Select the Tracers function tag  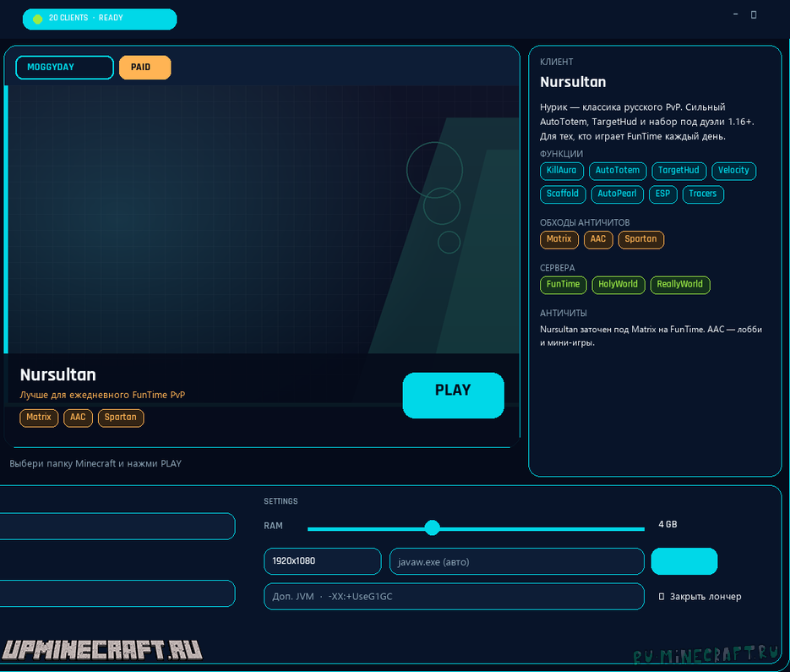(x=703, y=194)
